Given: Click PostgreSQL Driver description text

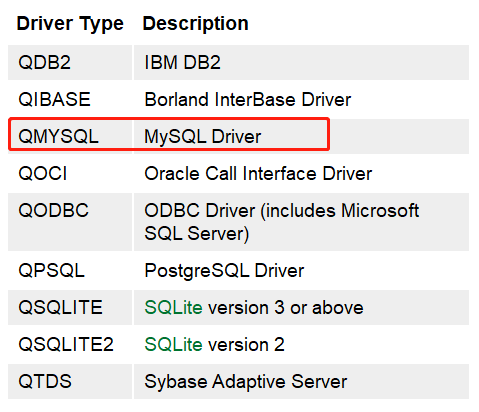Looking at the screenshot, I should (224, 270).
